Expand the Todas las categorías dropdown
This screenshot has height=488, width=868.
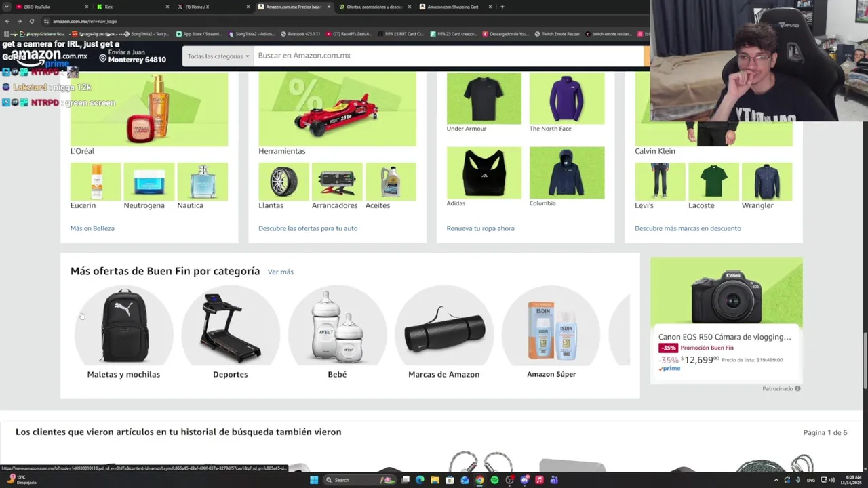pos(218,56)
